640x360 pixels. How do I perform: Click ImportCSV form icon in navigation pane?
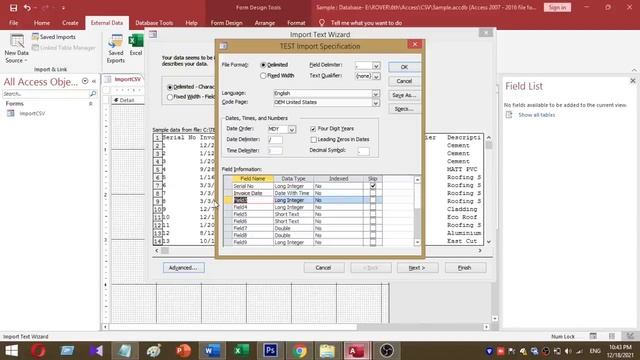coord(11,113)
